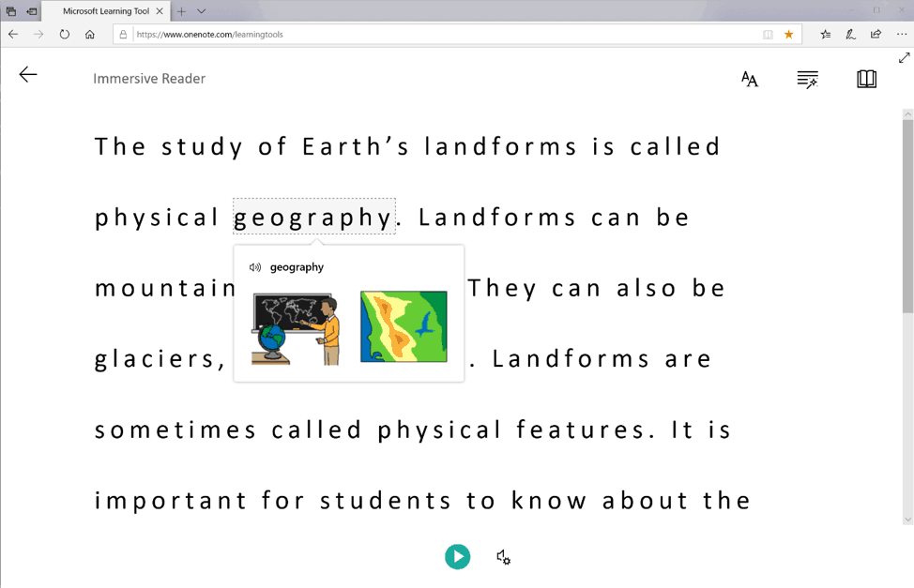Image resolution: width=914 pixels, height=588 pixels.
Task: Enter full screen with the expand arrows
Action: click(904, 58)
